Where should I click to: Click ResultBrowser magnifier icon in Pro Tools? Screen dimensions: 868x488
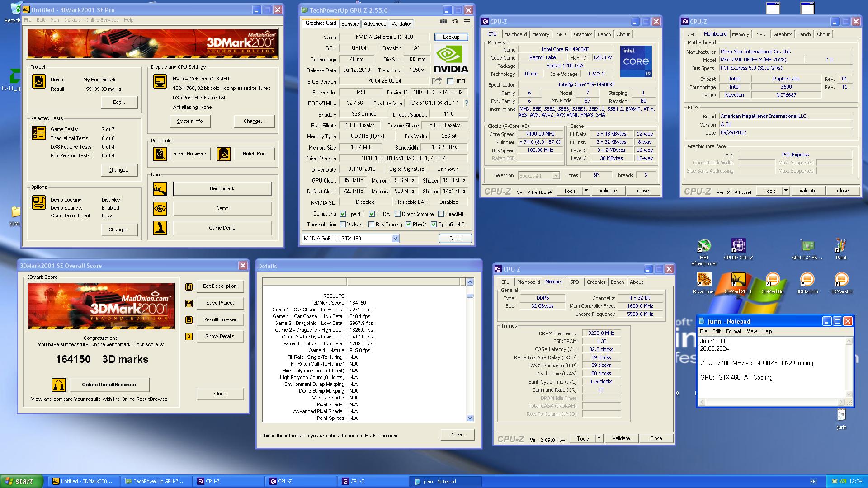tap(160, 154)
